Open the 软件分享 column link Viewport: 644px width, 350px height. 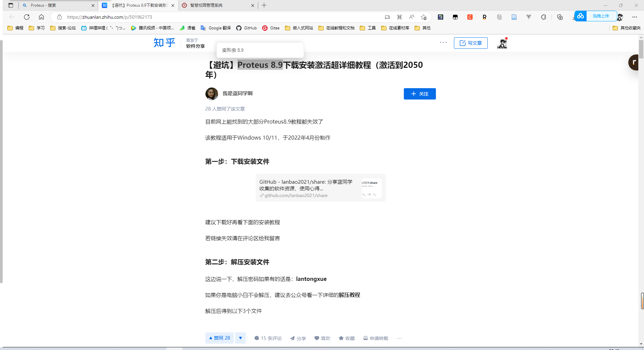click(195, 46)
